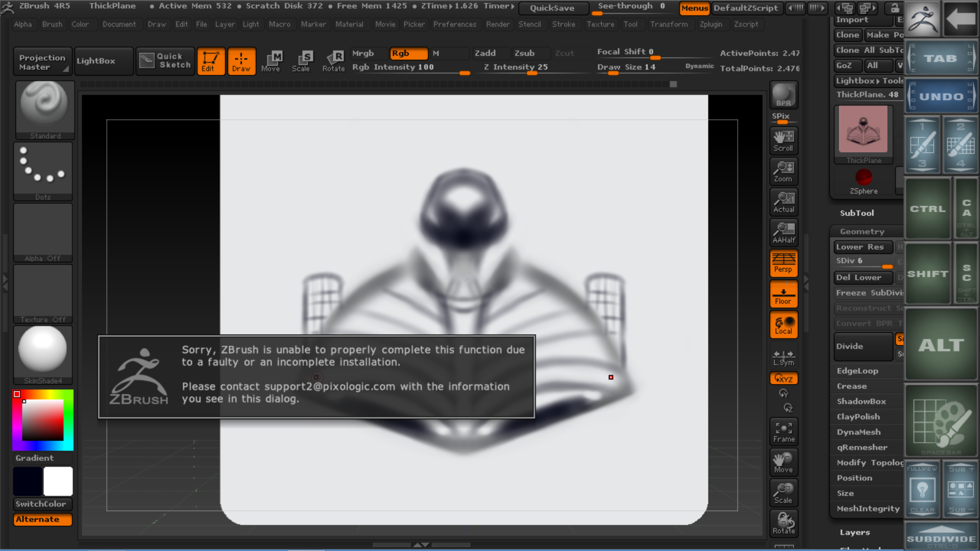The width and height of the screenshot is (980, 551).
Task: Open the Dots stroke selector
Action: coord(43,171)
